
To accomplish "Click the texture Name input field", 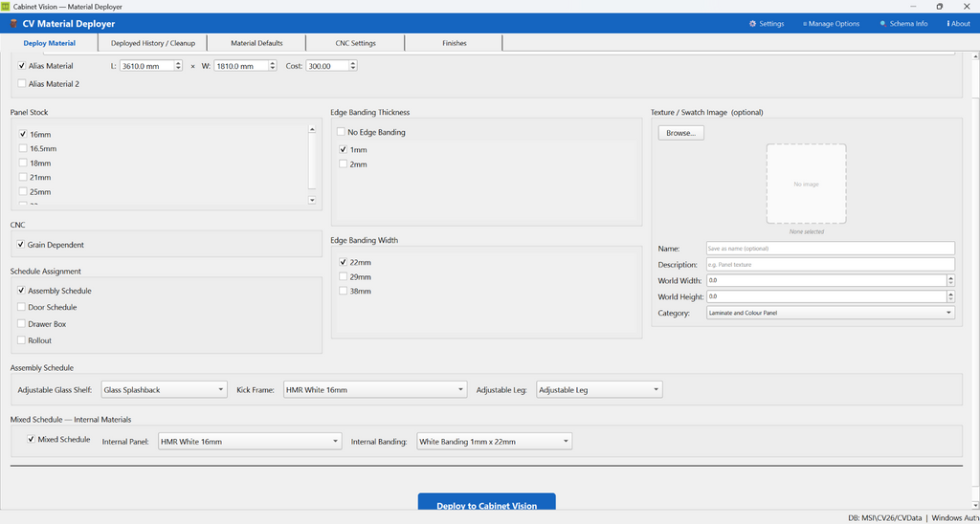I will coord(831,248).
